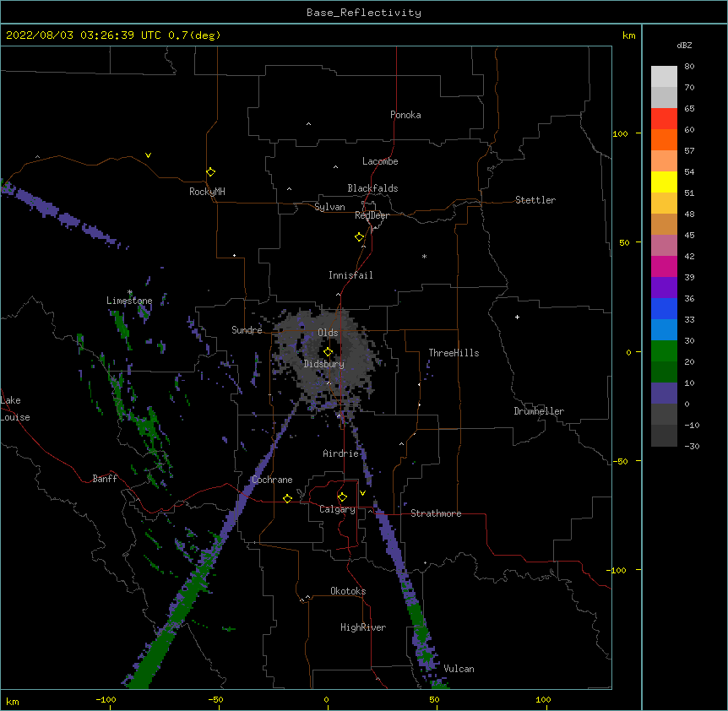Click the Drumheller town label

pyautogui.click(x=539, y=411)
